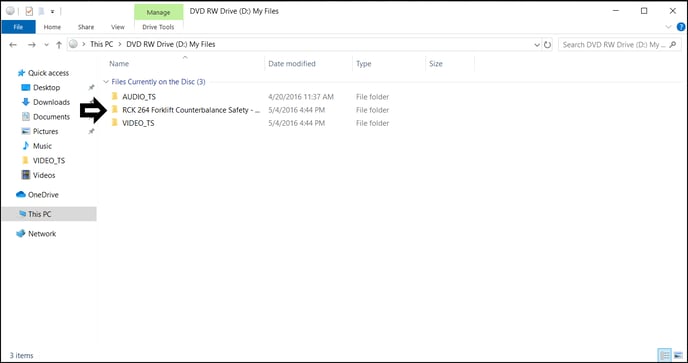Click the Downloads arrow icon
Viewport: 688px width, 363px height.
pyautogui.click(x=25, y=102)
